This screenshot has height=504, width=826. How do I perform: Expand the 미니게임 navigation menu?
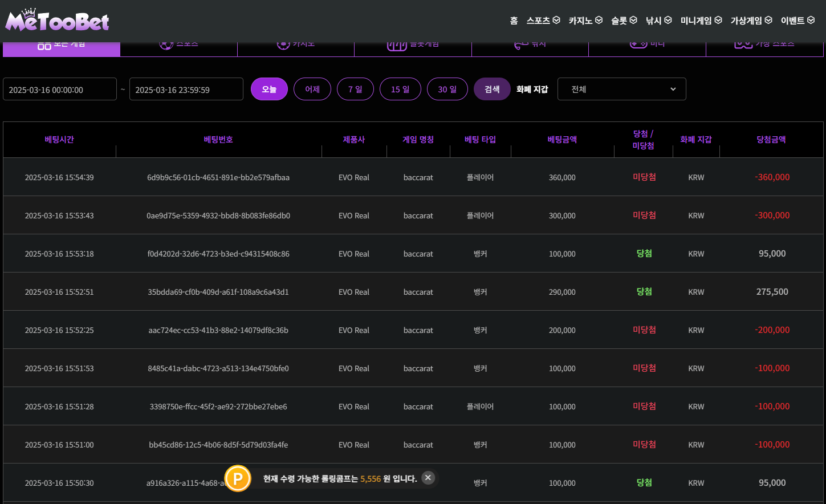[x=701, y=21]
